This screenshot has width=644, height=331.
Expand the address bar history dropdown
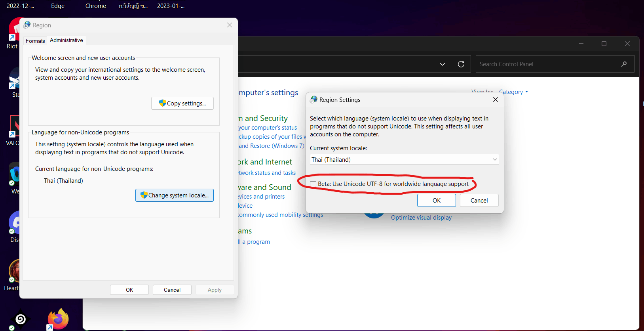tap(443, 64)
